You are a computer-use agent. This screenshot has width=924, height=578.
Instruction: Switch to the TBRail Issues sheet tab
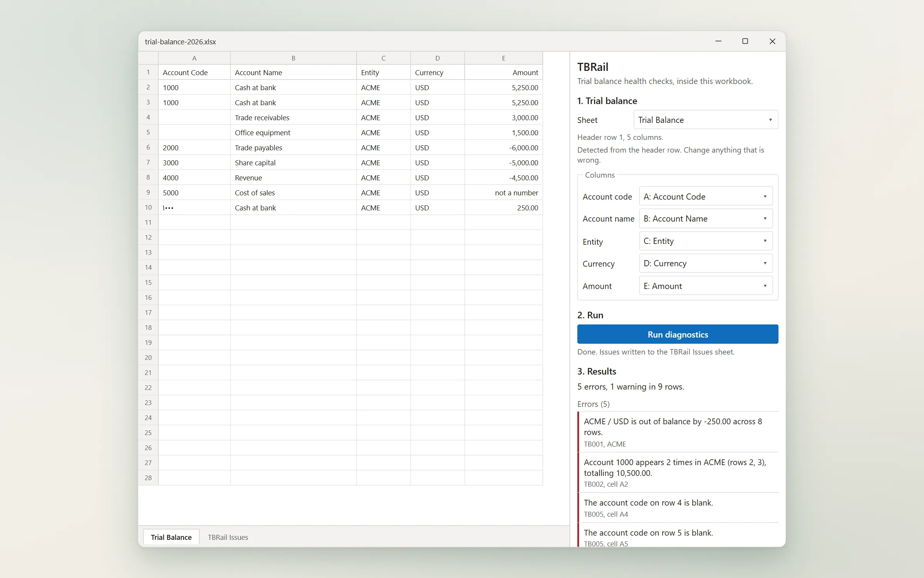228,537
